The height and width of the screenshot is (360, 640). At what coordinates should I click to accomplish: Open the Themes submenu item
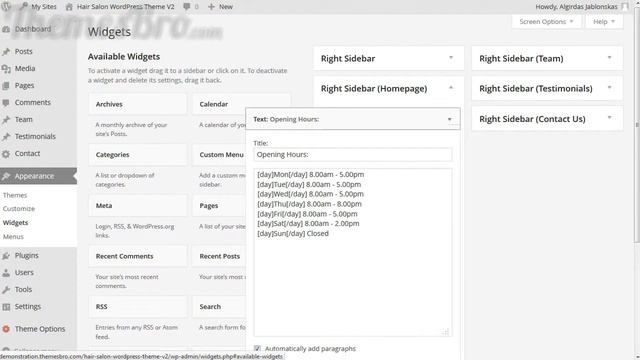15,195
